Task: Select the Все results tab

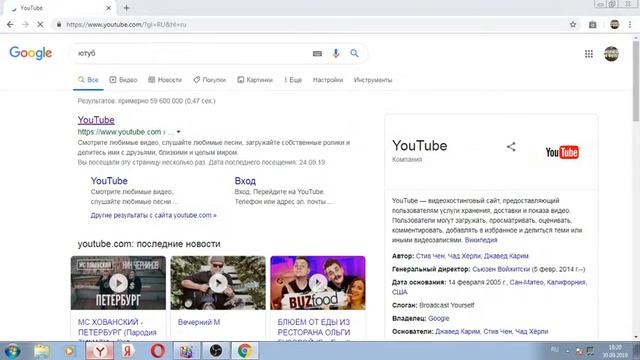Action: [88, 80]
